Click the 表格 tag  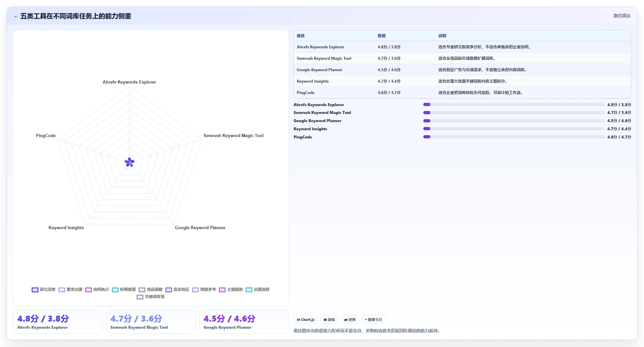329,320
